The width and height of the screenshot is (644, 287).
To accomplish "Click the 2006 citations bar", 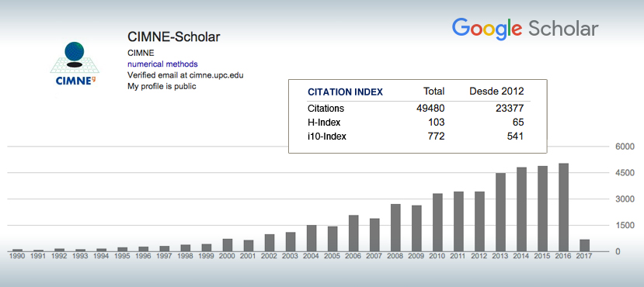I will 353,233.
